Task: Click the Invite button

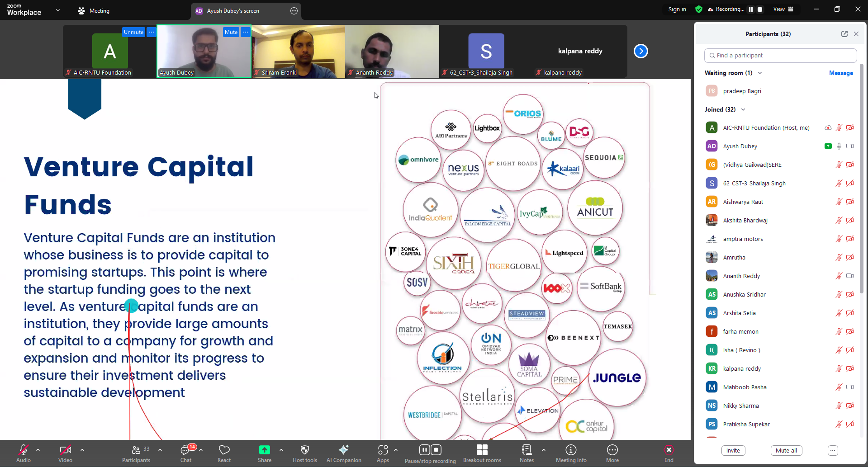Action: click(x=733, y=450)
